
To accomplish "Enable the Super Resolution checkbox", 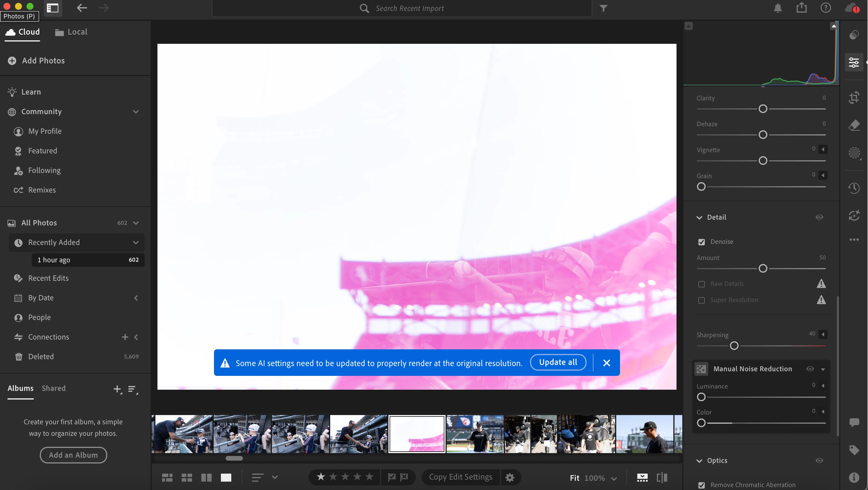I will (702, 300).
